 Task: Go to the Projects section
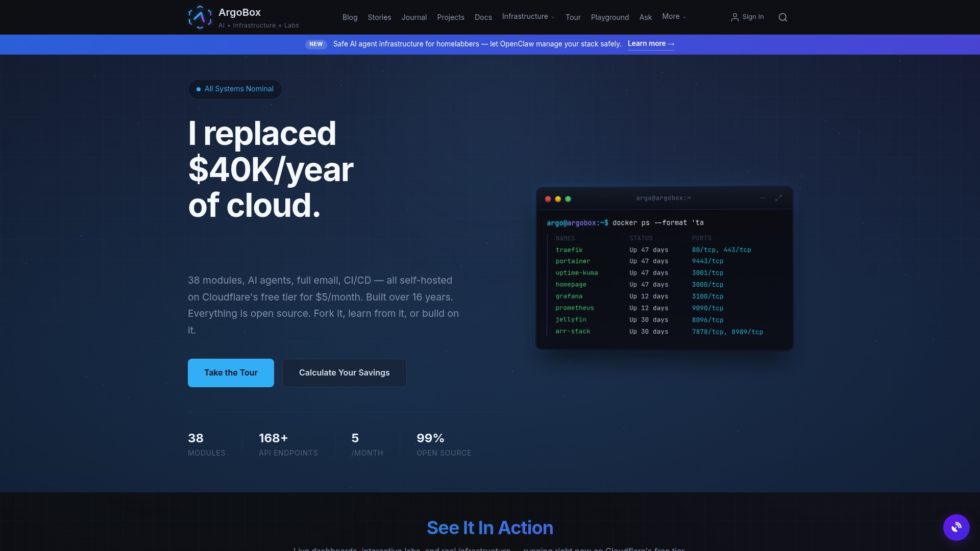(x=450, y=17)
